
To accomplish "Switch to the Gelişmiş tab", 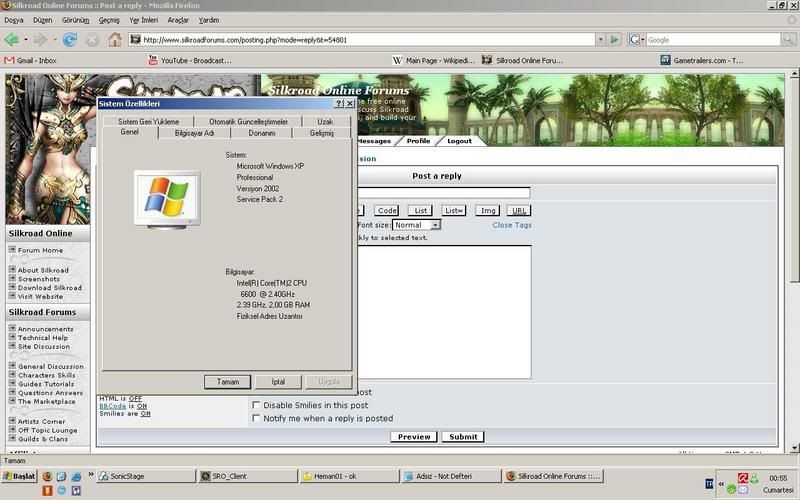I will pos(321,133).
